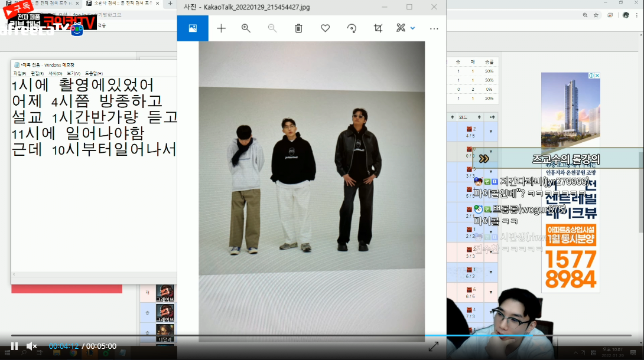Open Chrome from the taskbar
Screen dimensions: 644x360
point(73,353)
